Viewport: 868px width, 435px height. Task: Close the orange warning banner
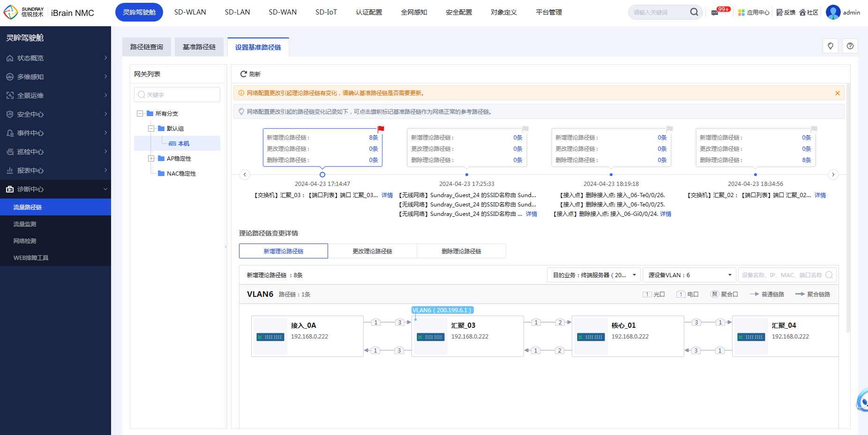coord(838,93)
